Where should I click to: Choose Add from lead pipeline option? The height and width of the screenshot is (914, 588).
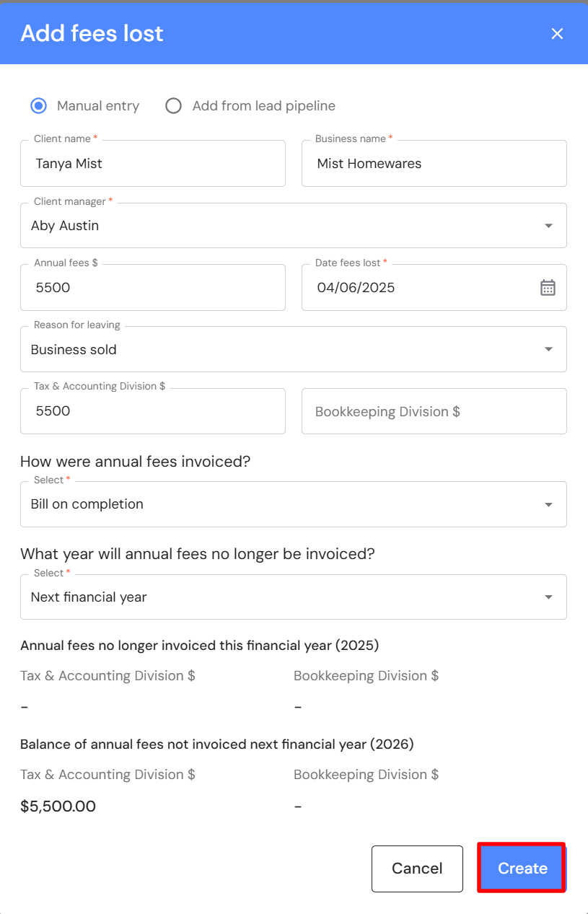[x=173, y=106]
